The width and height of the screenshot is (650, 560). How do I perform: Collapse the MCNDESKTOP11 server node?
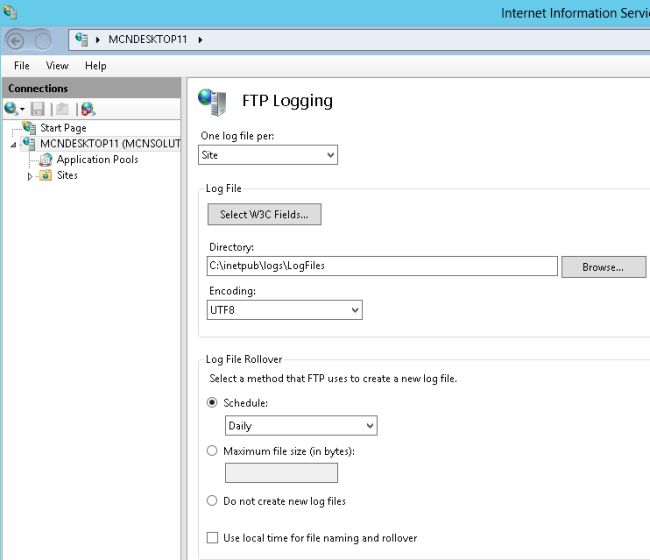14,145
